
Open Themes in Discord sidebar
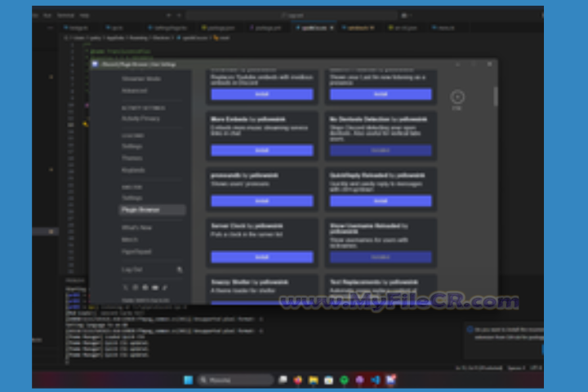pyautogui.click(x=132, y=158)
